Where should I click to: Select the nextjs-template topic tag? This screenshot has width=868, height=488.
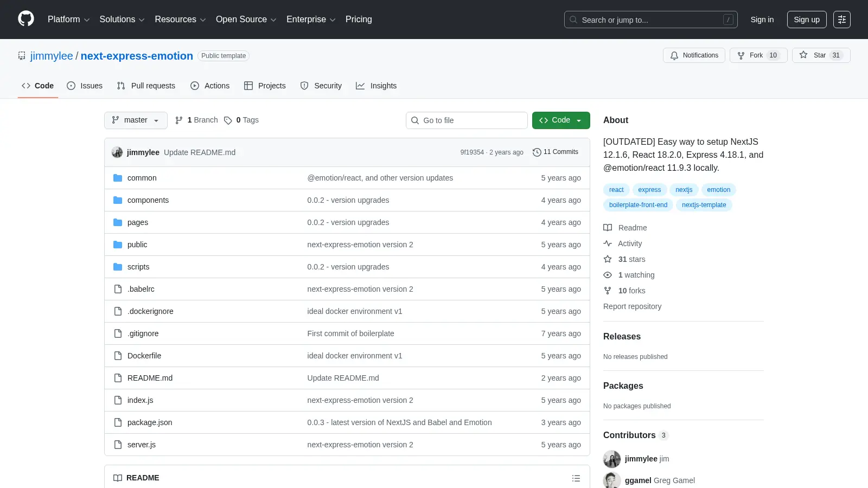704,205
